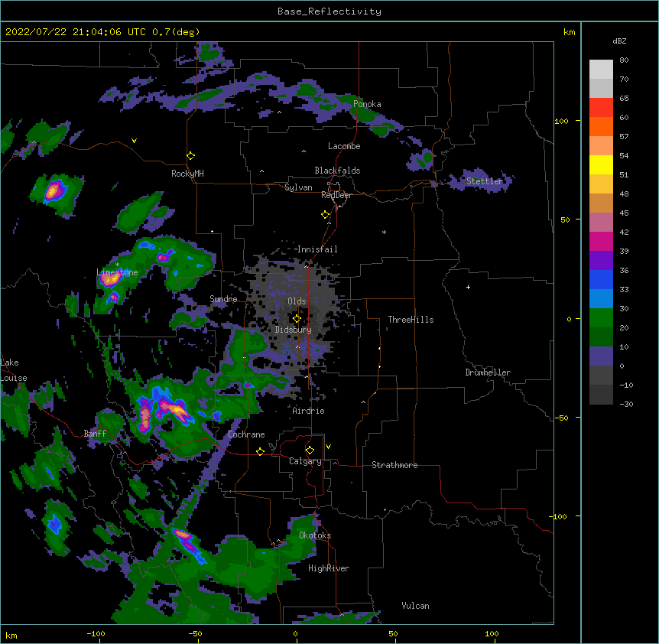Click the km label at bottom-left axis

(x=11, y=636)
